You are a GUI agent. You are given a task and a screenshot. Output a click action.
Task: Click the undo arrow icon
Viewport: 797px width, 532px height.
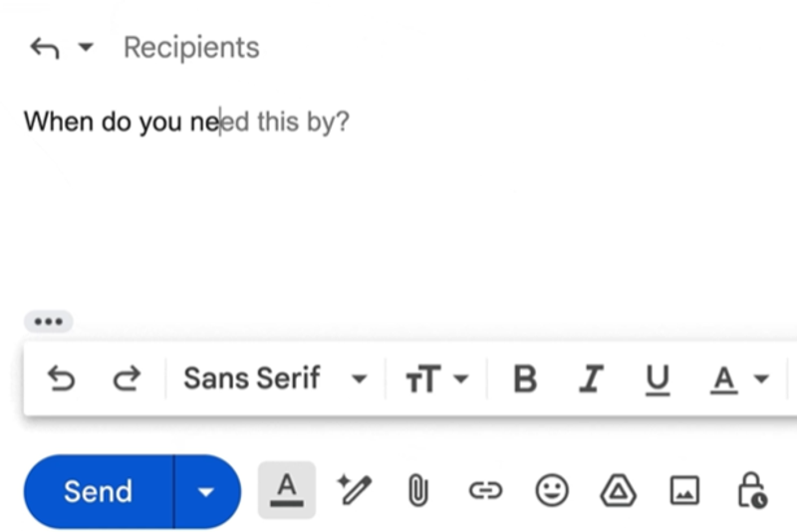click(61, 379)
